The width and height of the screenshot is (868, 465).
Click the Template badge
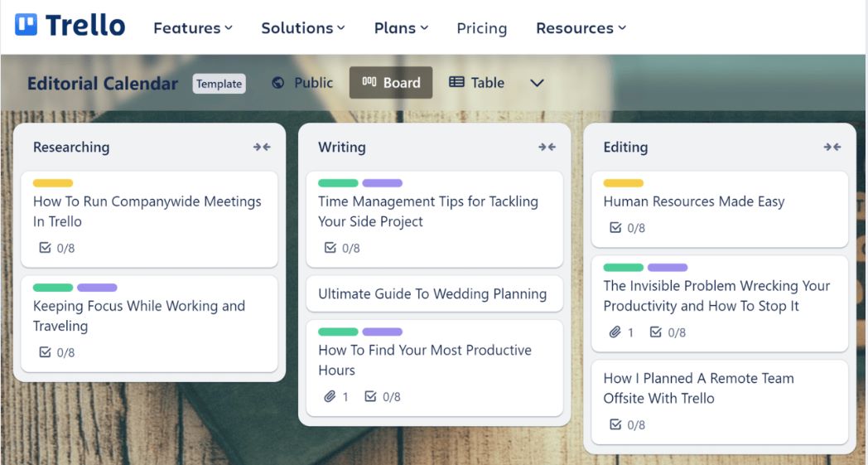219,84
